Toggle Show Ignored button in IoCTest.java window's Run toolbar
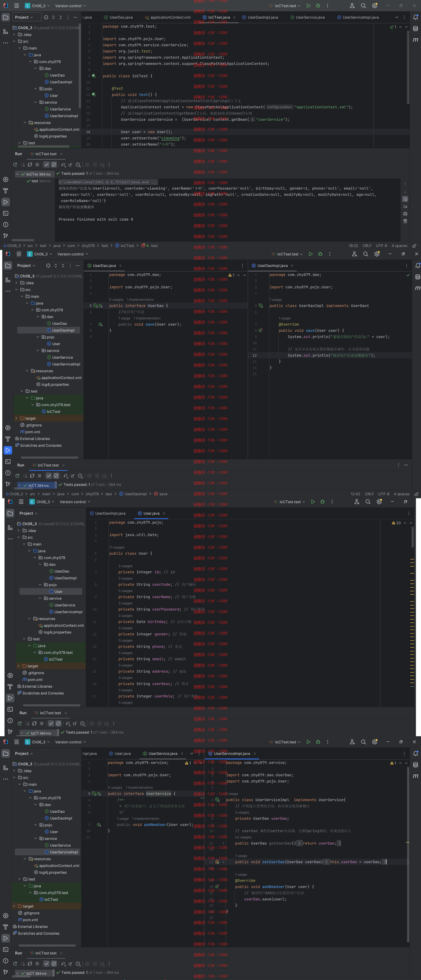Viewport: 421px width, 980px height. point(54,165)
